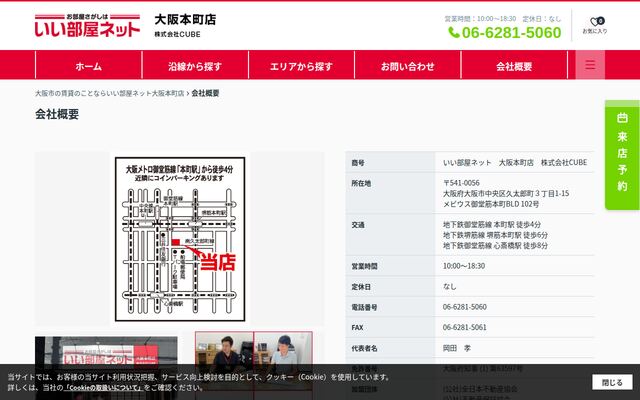Click the 交通 row label
The height and width of the screenshot is (400, 640).
[x=358, y=225]
